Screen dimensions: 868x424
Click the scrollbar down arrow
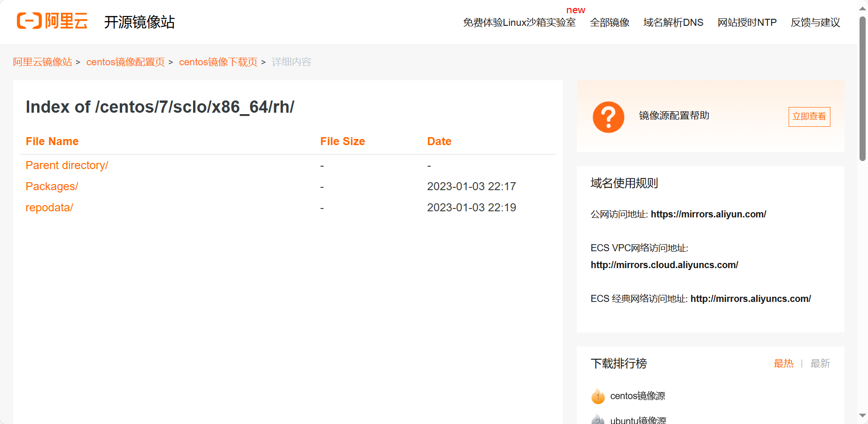coord(862,416)
